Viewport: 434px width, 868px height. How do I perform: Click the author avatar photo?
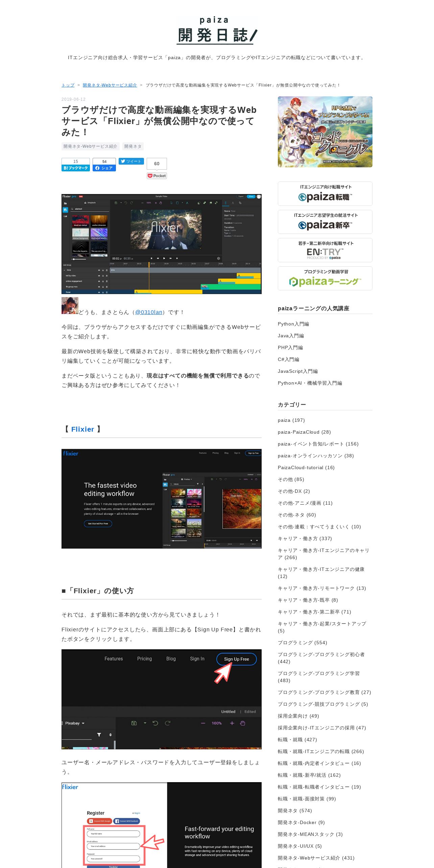pyautogui.click(x=70, y=306)
